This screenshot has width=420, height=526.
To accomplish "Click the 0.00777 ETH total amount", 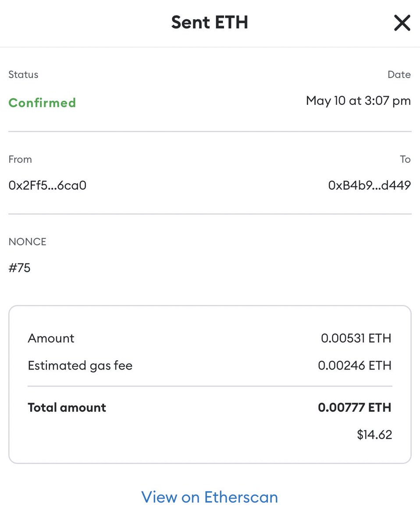I will coord(355,408).
